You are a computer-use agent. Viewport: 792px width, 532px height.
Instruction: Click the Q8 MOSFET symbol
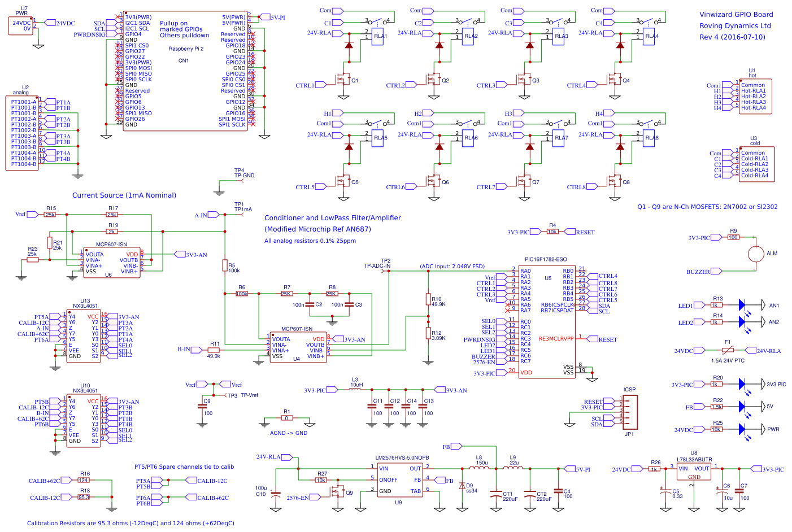613,182
